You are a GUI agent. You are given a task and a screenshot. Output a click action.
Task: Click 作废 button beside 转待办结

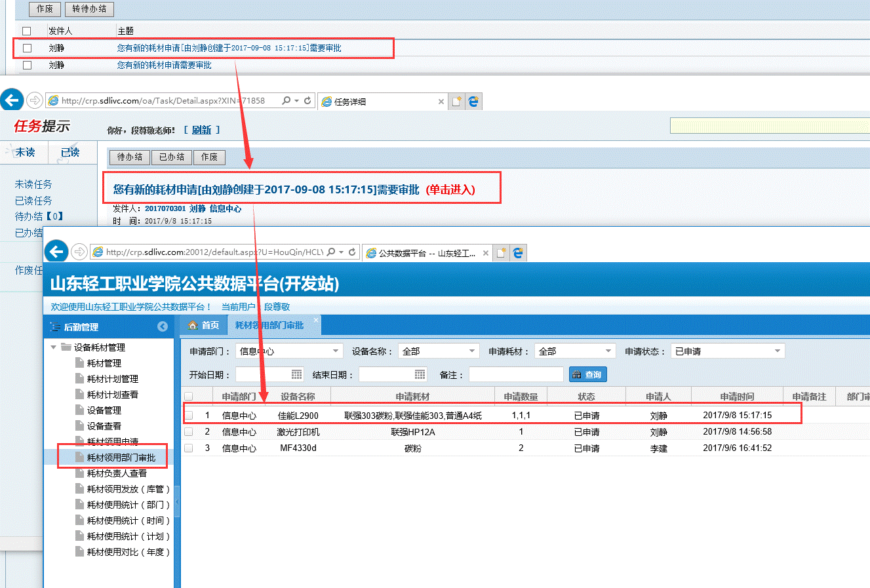(x=45, y=9)
